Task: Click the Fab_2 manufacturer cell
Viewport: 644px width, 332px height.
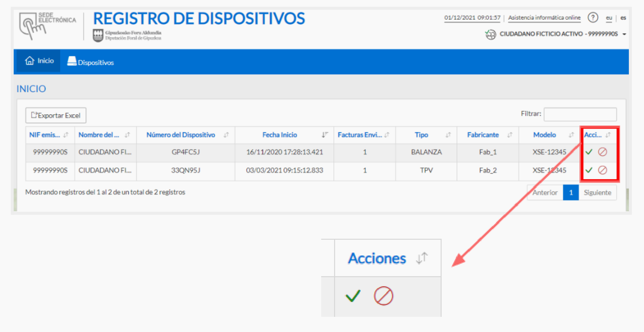Action: 488,170
